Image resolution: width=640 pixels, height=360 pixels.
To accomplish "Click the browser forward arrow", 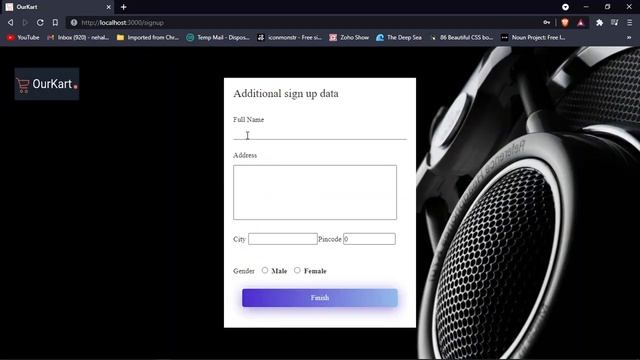I will (x=25, y=22).
